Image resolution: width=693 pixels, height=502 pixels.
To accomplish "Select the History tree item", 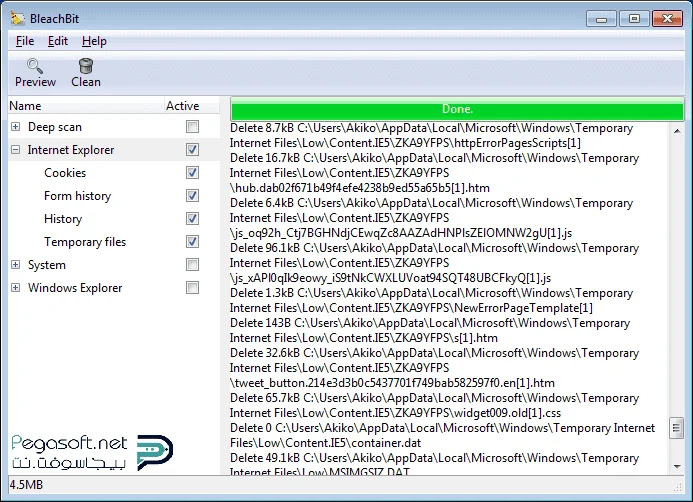I will click(x=63, y=219).
